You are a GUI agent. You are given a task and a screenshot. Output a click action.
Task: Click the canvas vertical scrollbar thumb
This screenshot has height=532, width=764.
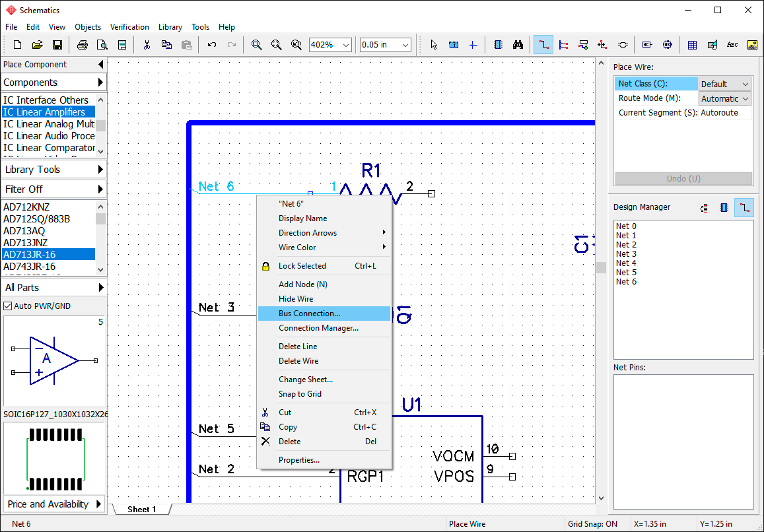[602, 267]
